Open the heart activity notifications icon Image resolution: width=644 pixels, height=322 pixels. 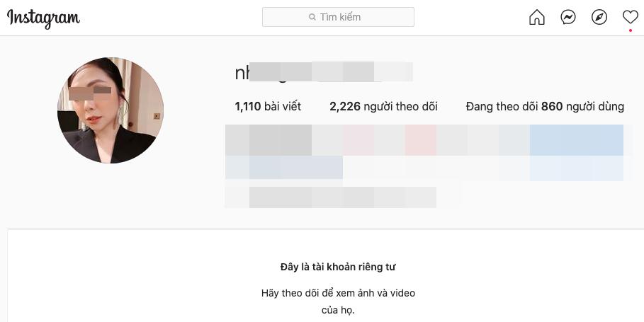631,17
